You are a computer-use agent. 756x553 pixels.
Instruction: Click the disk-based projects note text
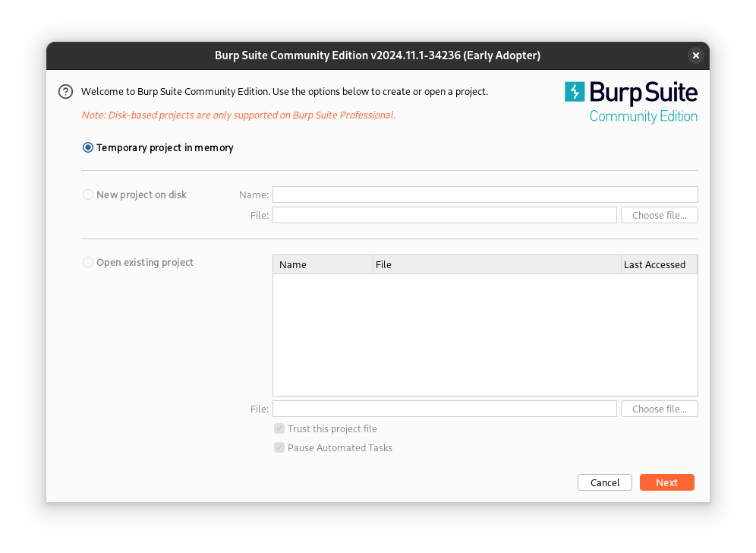[x=238, y=115]
